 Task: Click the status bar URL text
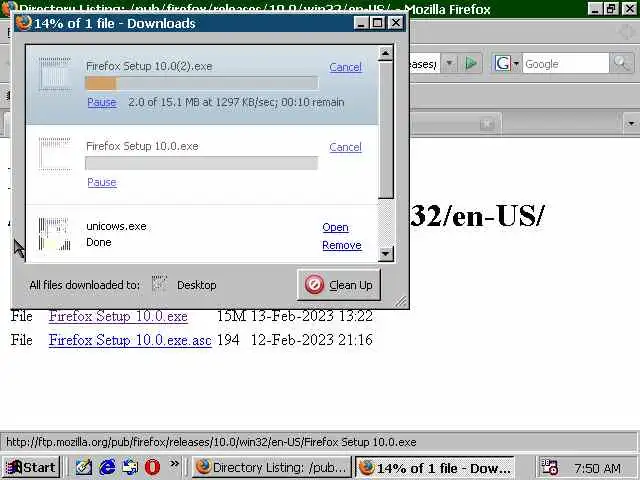[x=211, y=442]
